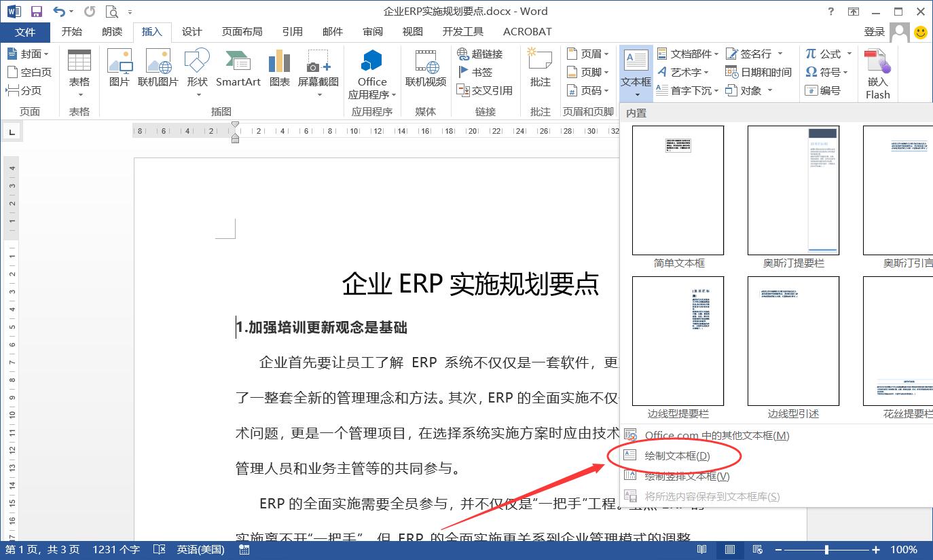Insert date and time (日期和时间)
933x560 pixels.
click(x=758, y=72)
